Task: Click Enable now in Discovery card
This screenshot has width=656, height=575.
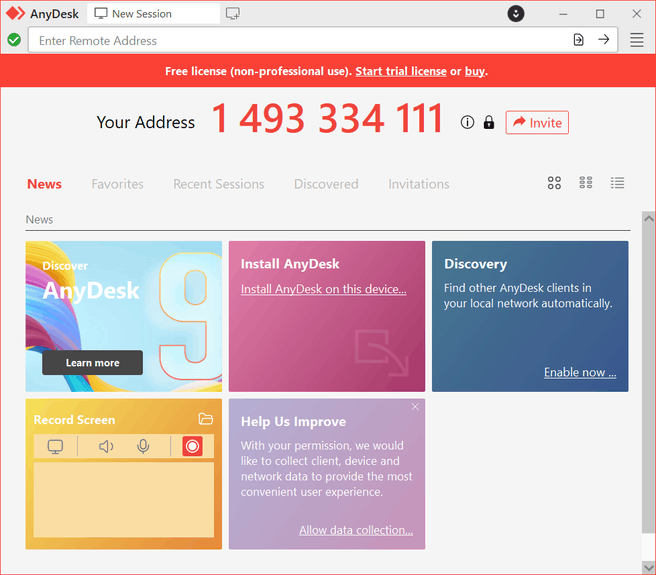Action: click(580, 372)
